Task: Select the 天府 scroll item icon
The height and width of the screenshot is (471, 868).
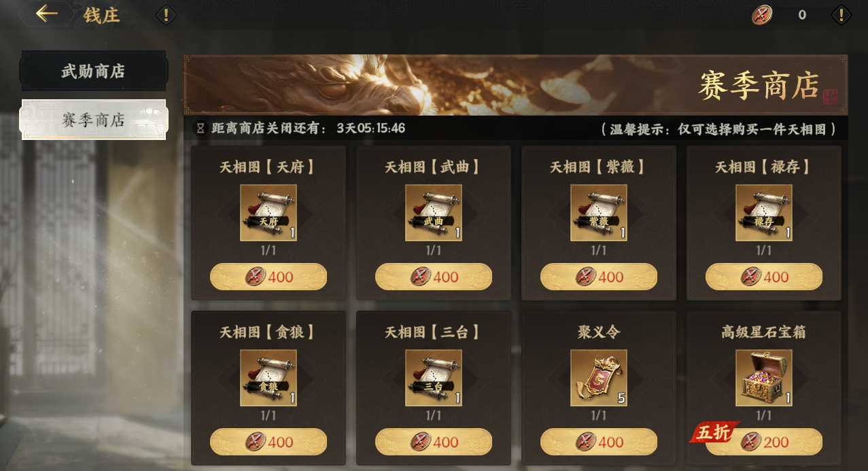Action: [268, 213]
